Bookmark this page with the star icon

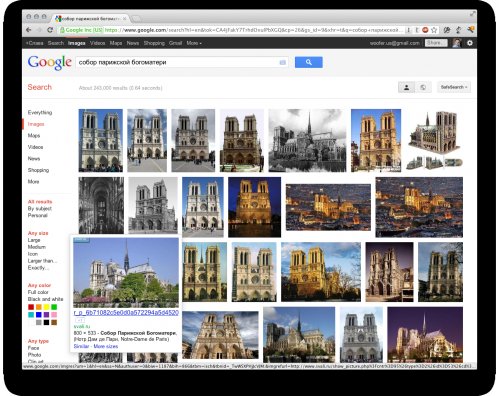click(434, 30)
